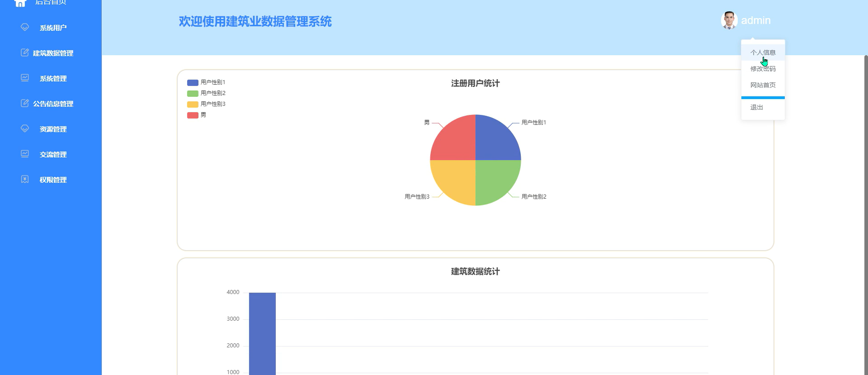The width and height of the screenshot is (868, 375).
Task: Select 个人信息 from the user dropdown
Action: pyautogui.click(x=763, y=52)
